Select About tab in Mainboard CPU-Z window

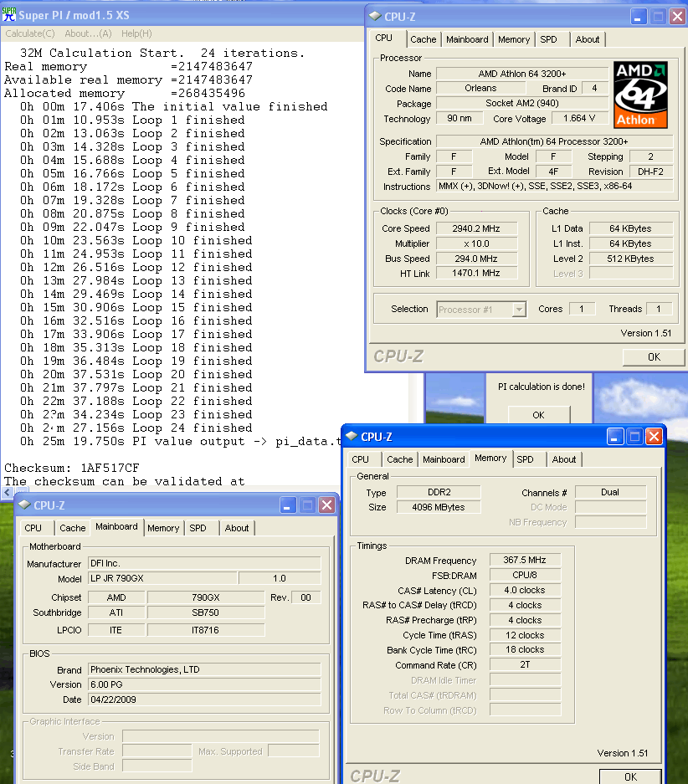pos(237,528)
